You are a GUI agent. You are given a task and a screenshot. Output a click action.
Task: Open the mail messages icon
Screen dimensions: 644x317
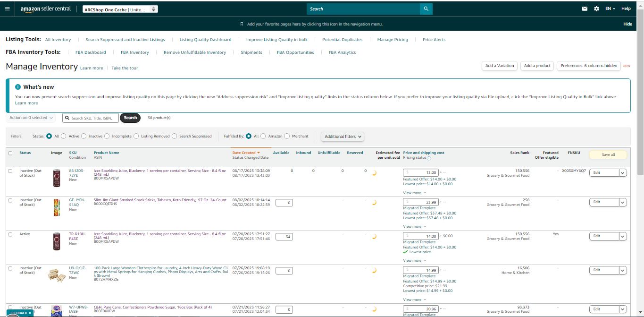[585, 9]
